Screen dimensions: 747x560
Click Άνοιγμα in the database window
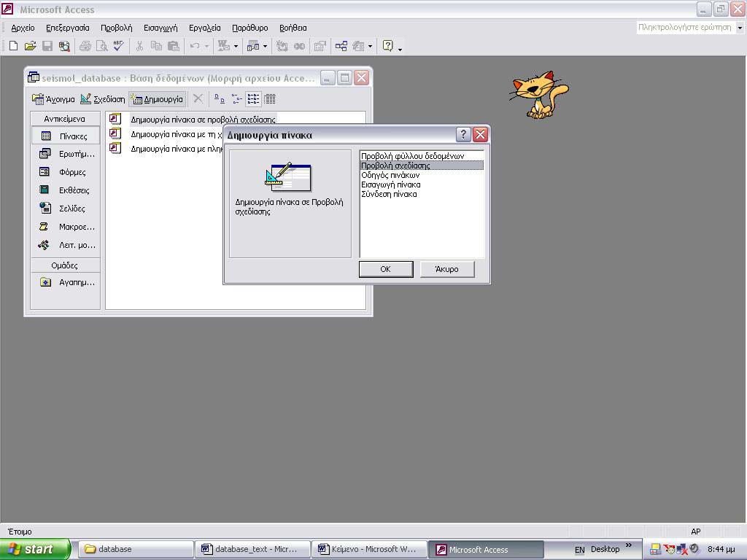(53, 99)
